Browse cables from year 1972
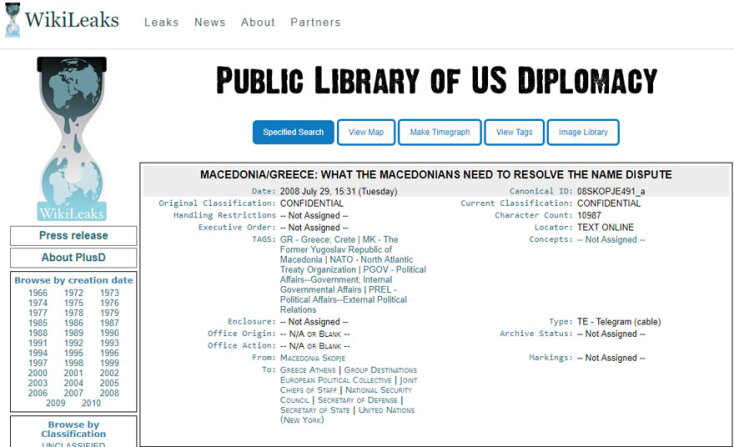734x447 pixels. pos(73,293)
